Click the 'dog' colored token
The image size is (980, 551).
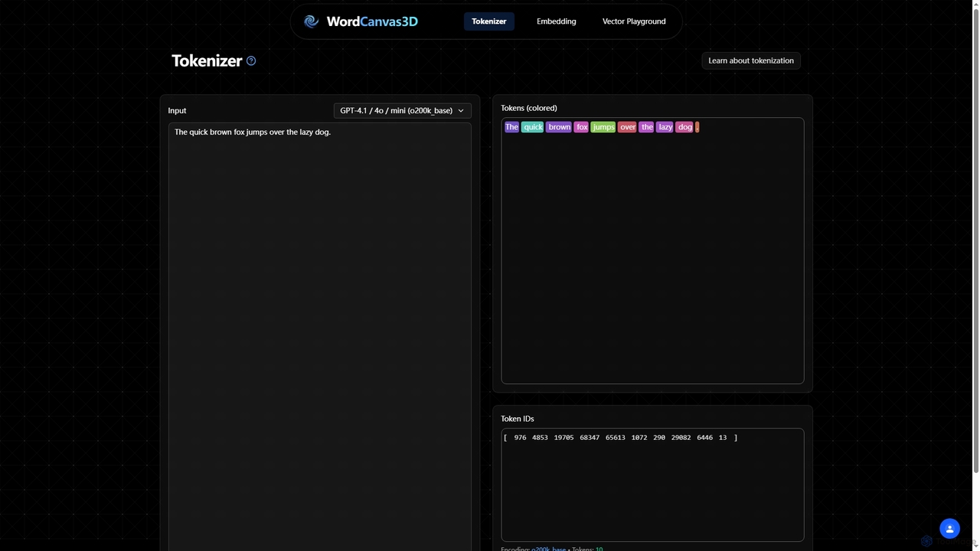(684, 127)
